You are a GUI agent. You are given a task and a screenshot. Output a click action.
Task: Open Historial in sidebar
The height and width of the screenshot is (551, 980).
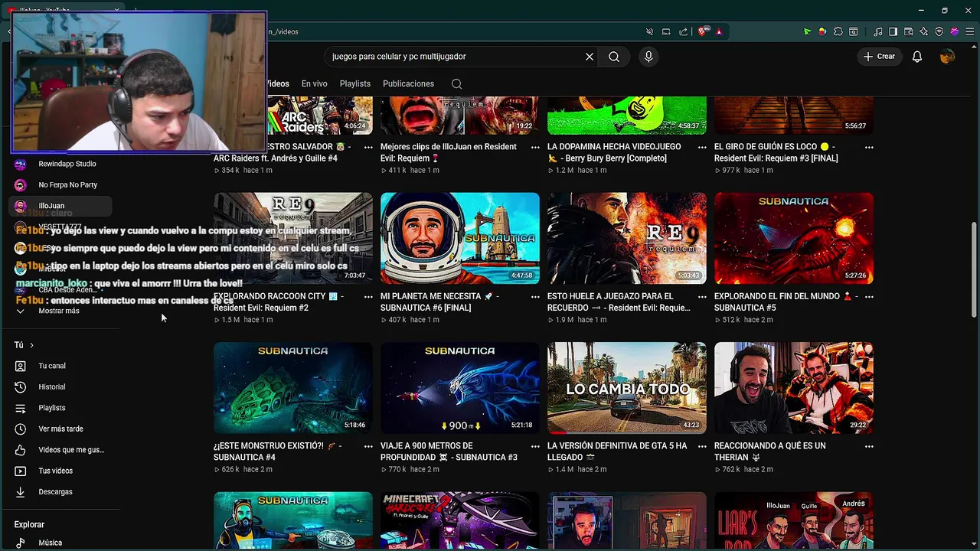click(61, 387)
